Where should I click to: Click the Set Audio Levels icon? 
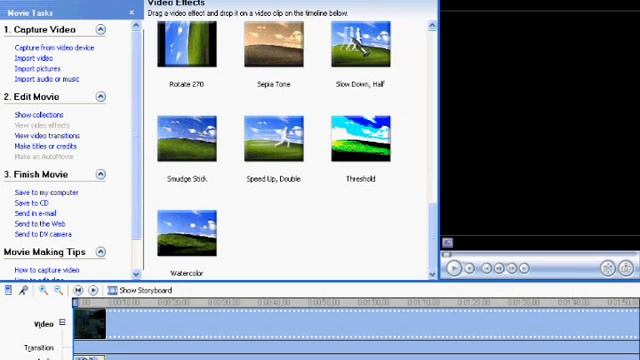coord(8,290)
